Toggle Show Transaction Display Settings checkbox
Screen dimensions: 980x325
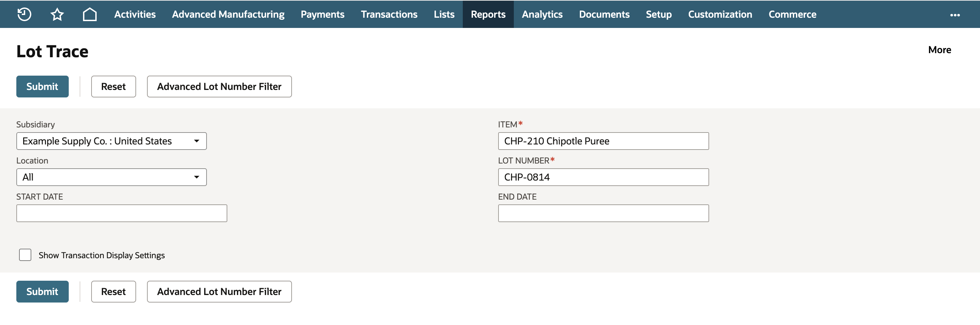25,255
